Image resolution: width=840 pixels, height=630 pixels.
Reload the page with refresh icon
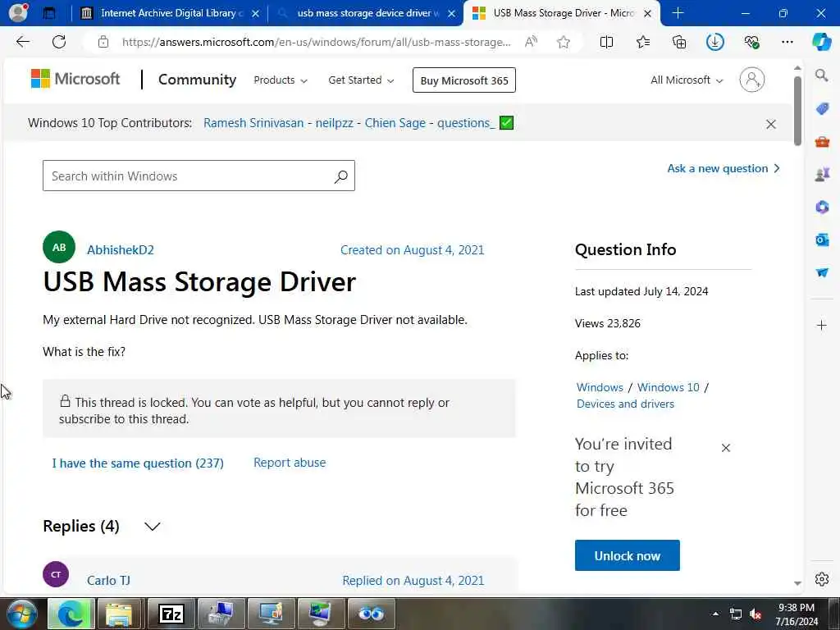pyautogui.click(x=59, y=42)
